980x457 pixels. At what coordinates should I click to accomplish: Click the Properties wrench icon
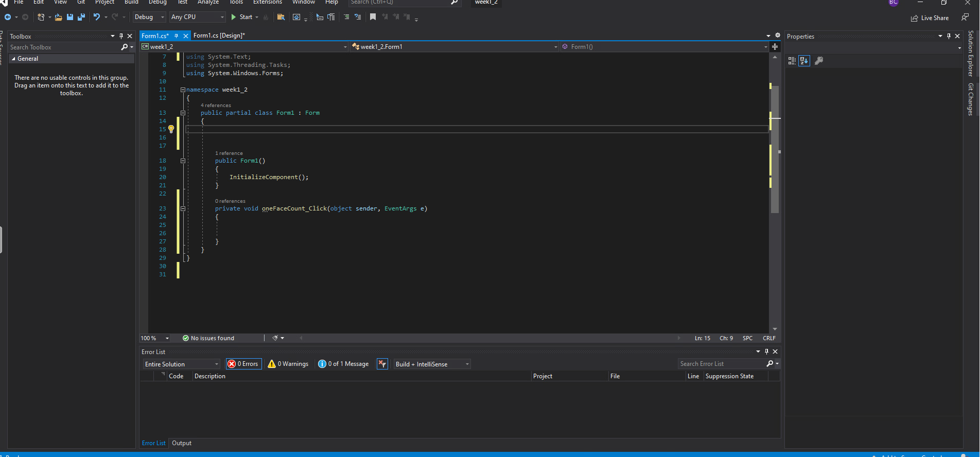[x=819, y=61]
